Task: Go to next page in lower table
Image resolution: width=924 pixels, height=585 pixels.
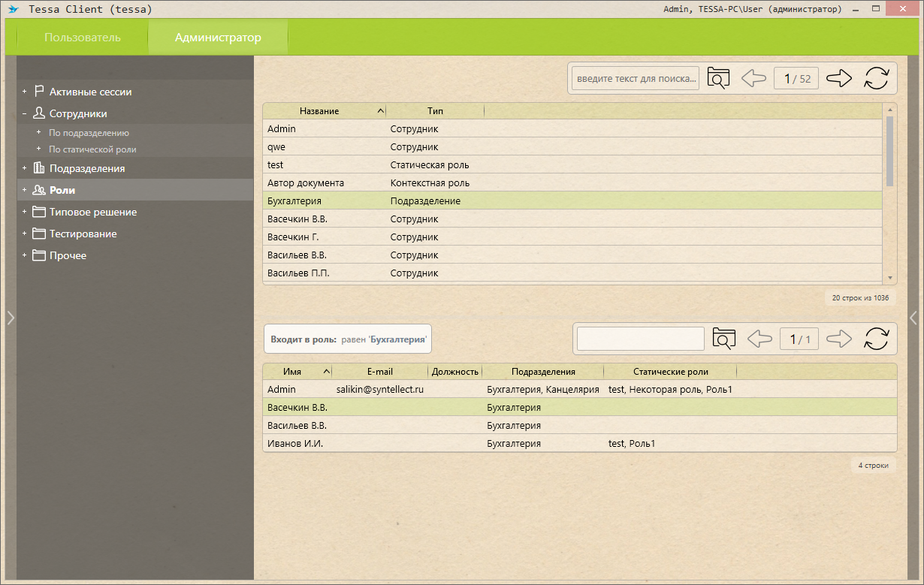Action: pyautogui.click(x=839, y=339)
